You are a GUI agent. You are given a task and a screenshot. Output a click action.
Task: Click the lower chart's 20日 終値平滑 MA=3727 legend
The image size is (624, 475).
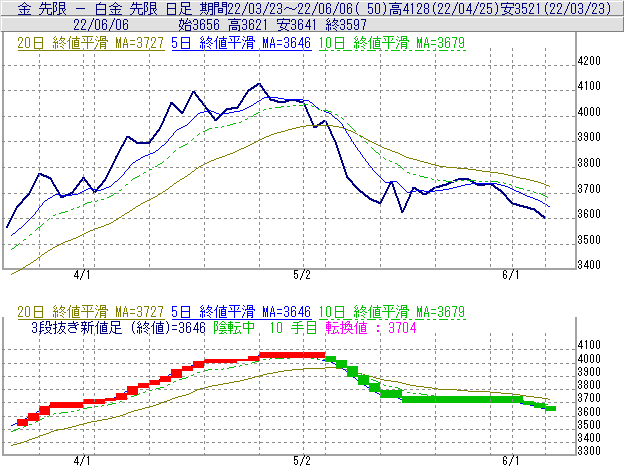[x=91, y=311]
